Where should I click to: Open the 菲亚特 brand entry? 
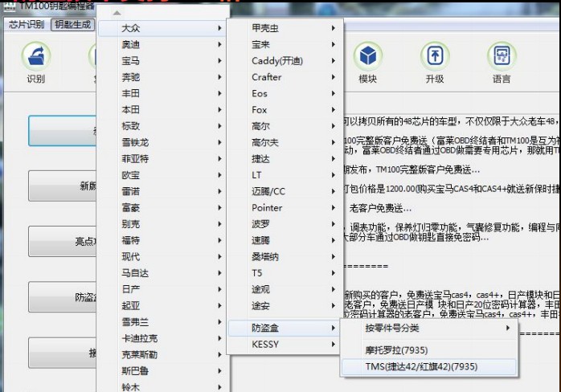pyautogui.click(x=162, y=159)
